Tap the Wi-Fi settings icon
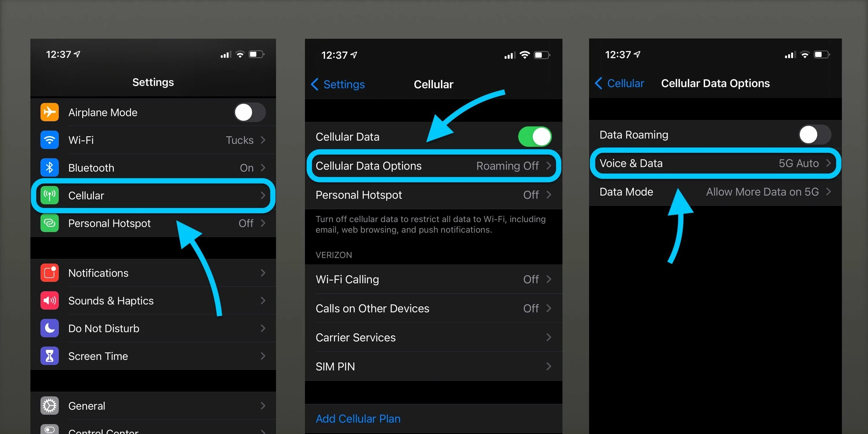868x434 pixels. [51, 140]
